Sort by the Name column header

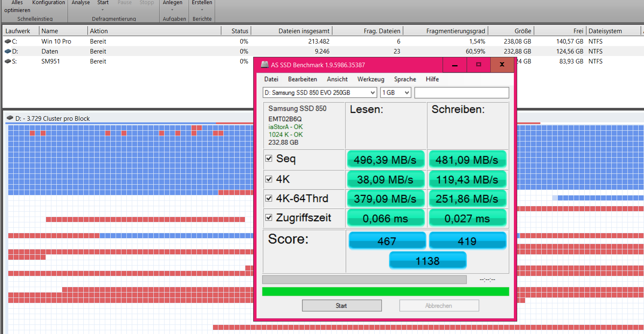click(63, 31)
